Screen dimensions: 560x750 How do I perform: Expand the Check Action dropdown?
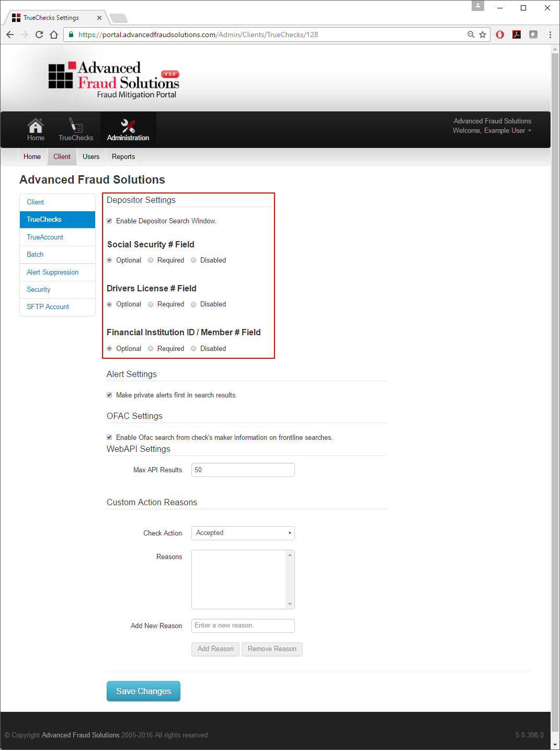coord(243,533)
